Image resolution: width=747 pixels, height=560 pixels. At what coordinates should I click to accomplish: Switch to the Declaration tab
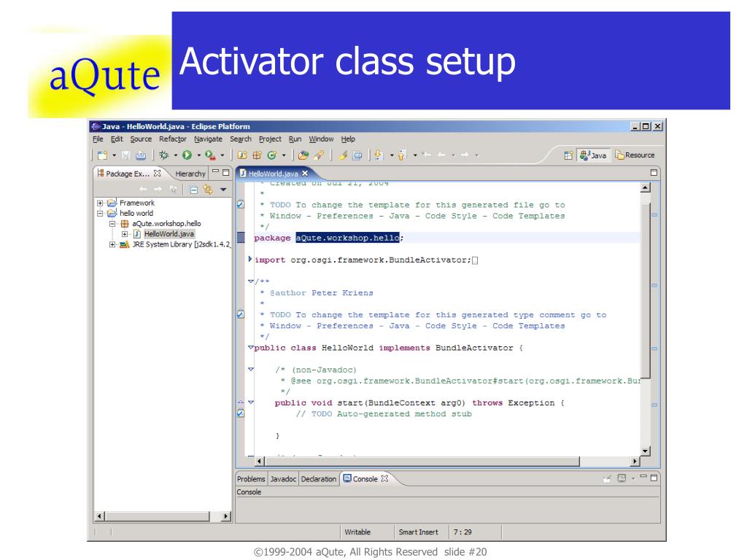318,479
